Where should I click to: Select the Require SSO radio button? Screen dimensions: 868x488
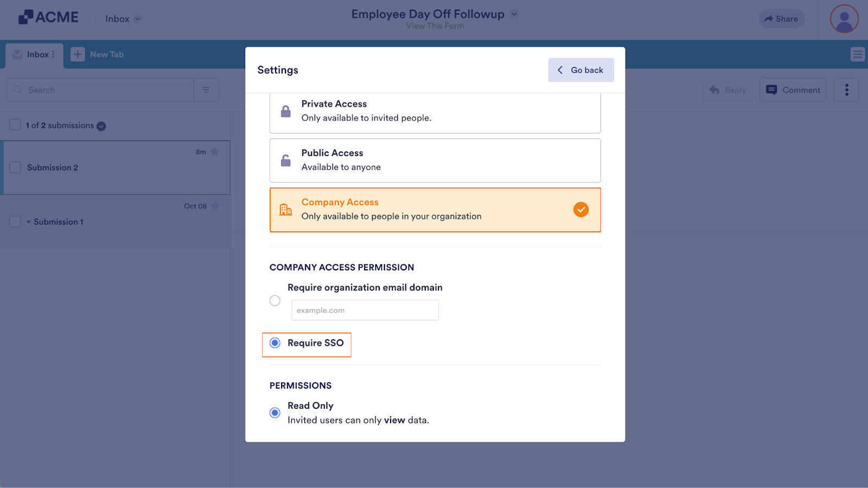(275, 343)
